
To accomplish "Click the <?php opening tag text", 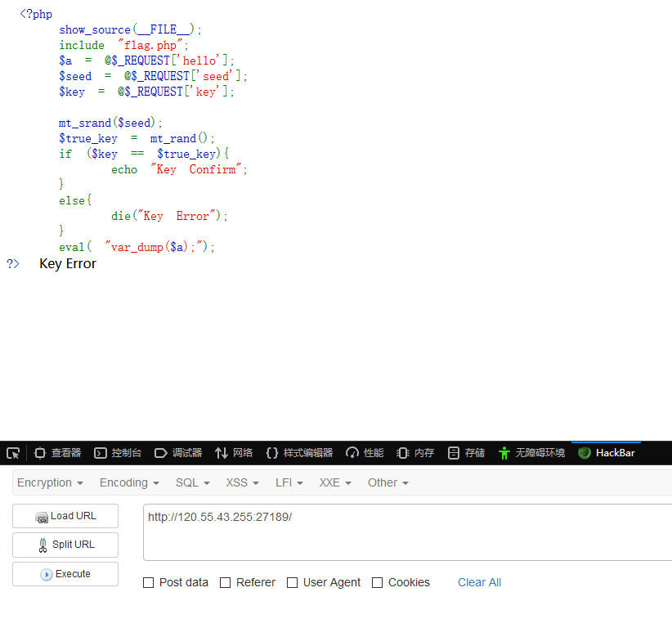I will (x=36, y=14).
